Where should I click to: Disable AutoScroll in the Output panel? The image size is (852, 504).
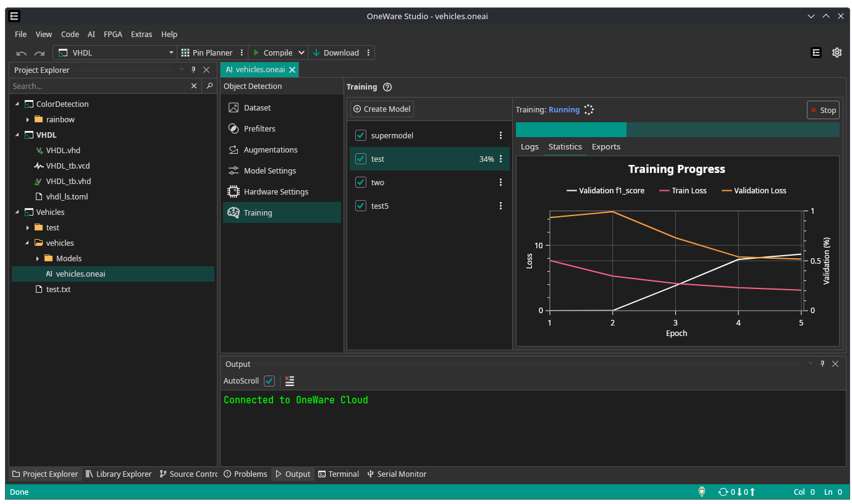point(269,381)
